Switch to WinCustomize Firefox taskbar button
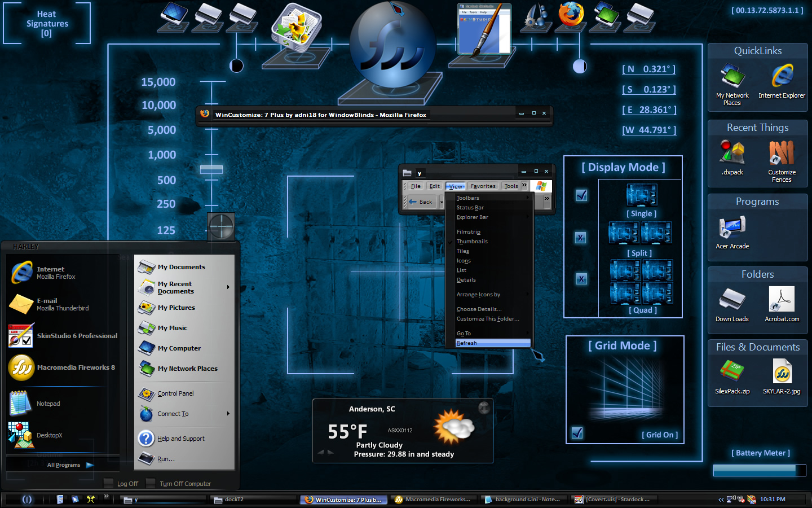812x508 pixels. [344, 500]
